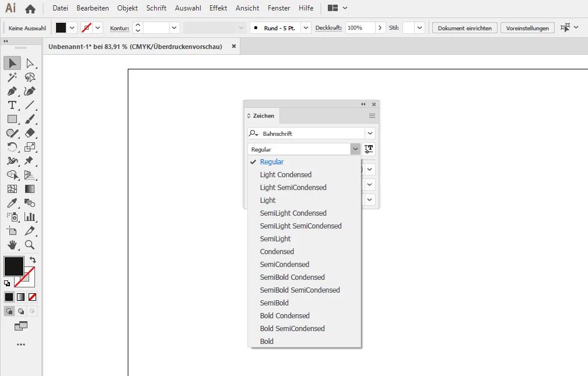Reset default fill and stroke
588x376 pixels.
click(7, 283)
